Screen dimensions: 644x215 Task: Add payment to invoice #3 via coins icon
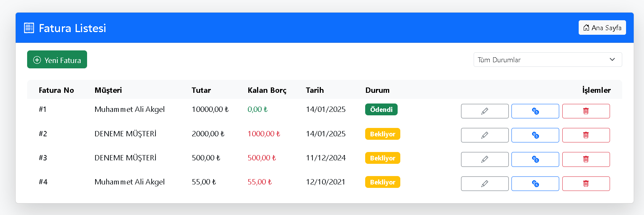point(535,159)
